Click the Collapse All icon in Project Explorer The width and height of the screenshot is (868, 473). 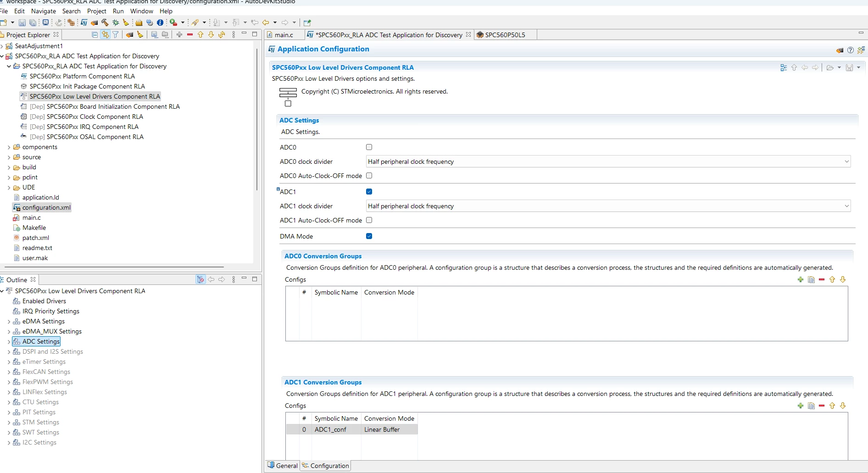(x=95, y=34)
